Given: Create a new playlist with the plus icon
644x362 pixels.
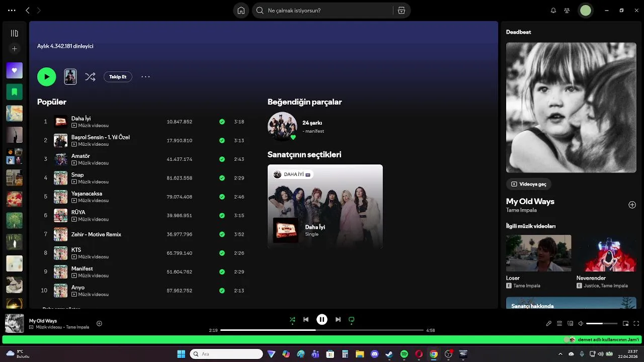Looking at the screenshot, I should (15, 49).
